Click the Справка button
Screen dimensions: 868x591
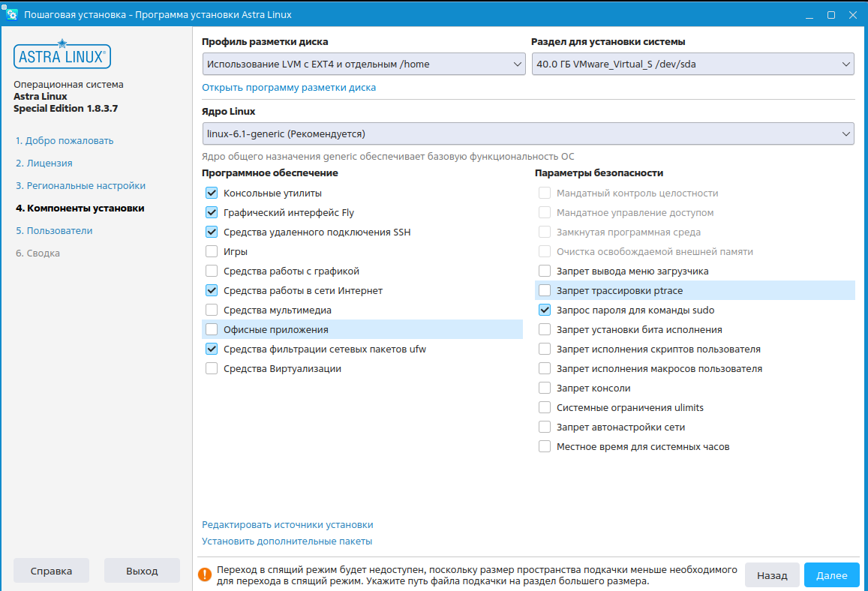pos(52,571)
